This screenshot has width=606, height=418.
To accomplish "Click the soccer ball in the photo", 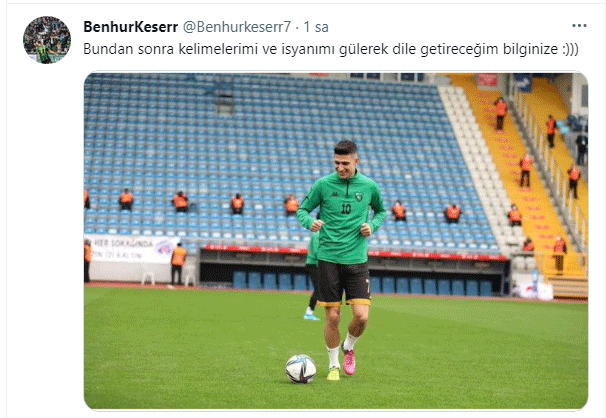I will (x=301, y=369).
